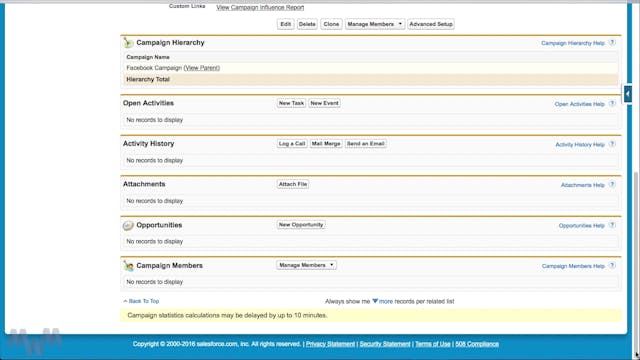This screenshot has height=360, width=640.
Task: Click the Opportunities help question icon
Action: 612,225
